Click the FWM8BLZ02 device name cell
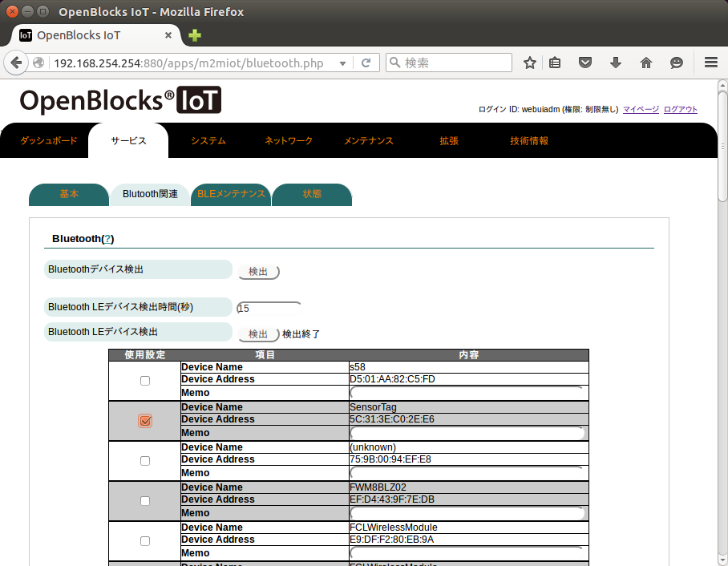The height and width of the screenshot is (566, 728). [x=468, y=487]
